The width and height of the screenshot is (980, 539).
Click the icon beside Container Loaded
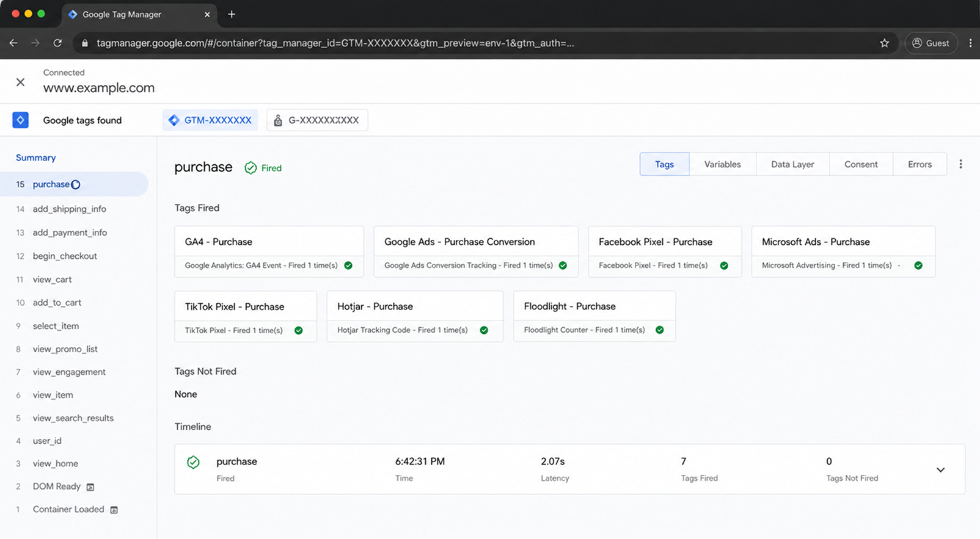click(114, 510)
